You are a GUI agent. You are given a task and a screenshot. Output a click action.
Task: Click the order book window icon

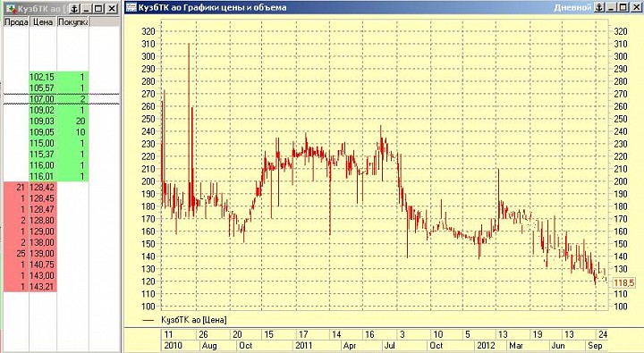pyautogui.click(x=11, y=9)
